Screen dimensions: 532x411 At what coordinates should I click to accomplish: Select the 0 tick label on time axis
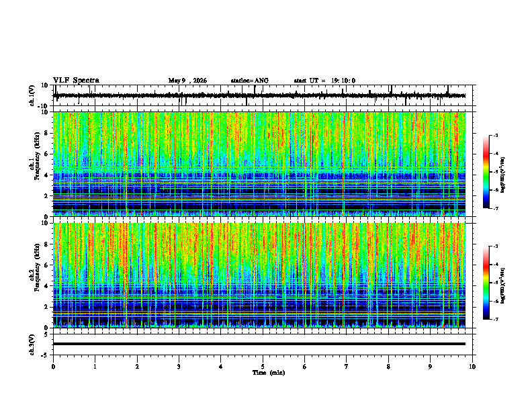[x=53, y=367]
